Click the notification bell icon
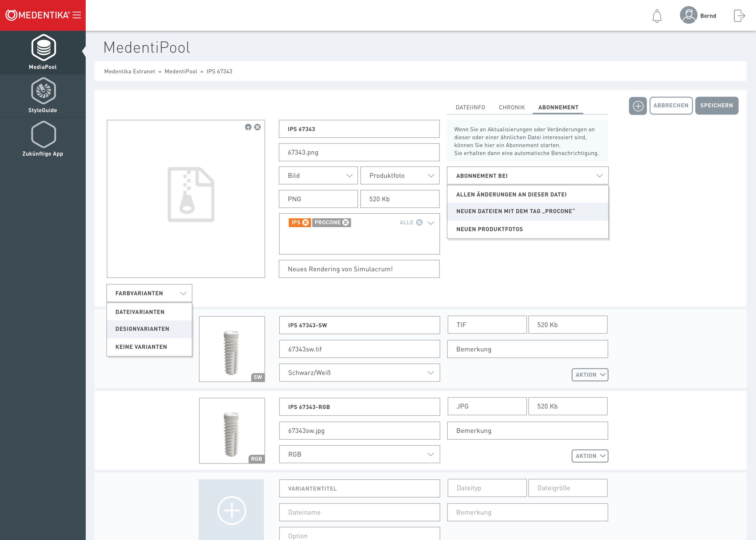Viewport: 756px width, 540px height. [656, 16]
